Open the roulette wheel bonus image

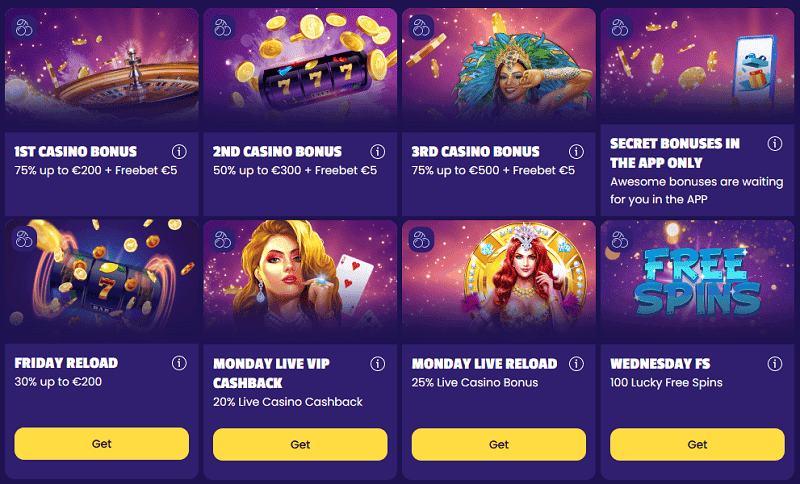click(100, 70)
